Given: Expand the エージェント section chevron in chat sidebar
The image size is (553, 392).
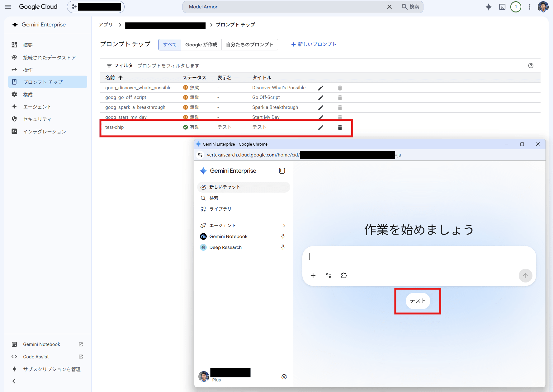Looking at the screenshot, I should [284, 226].
